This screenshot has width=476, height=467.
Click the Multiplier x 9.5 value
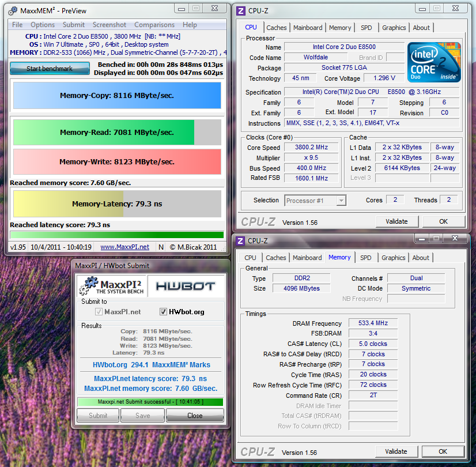pyautogui.click(x=311, y=158)
